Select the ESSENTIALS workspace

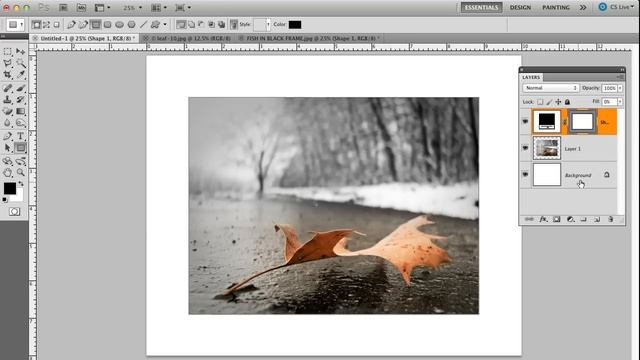coord(481,7)
